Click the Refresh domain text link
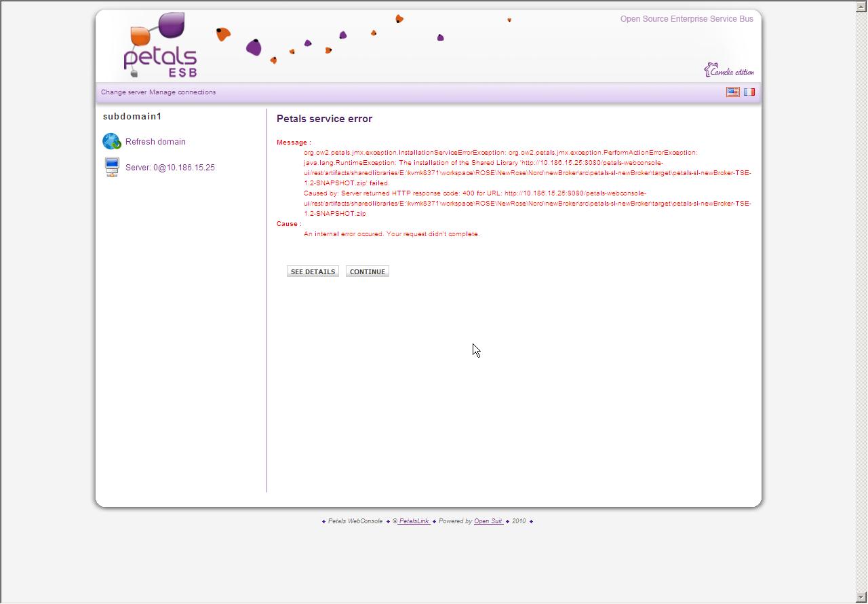Screen dimensions: 868x604 [155, 142]
